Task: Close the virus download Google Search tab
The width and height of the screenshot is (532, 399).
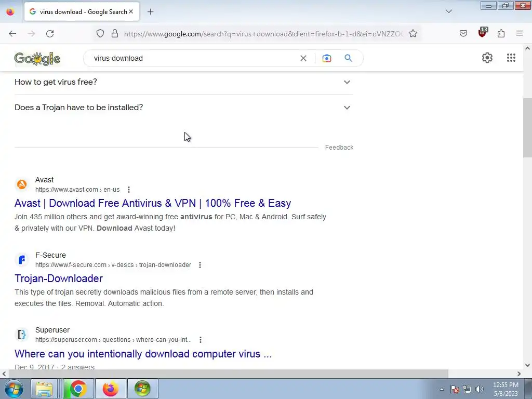Action: point(131,11)
